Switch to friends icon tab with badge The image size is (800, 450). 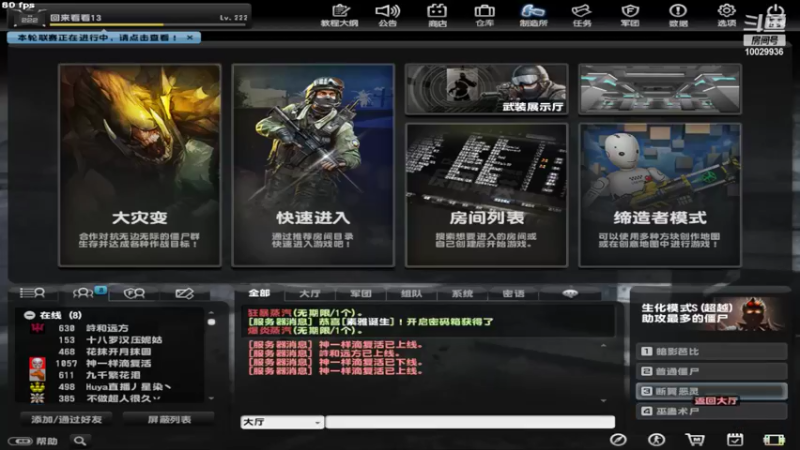pos(86,293)
